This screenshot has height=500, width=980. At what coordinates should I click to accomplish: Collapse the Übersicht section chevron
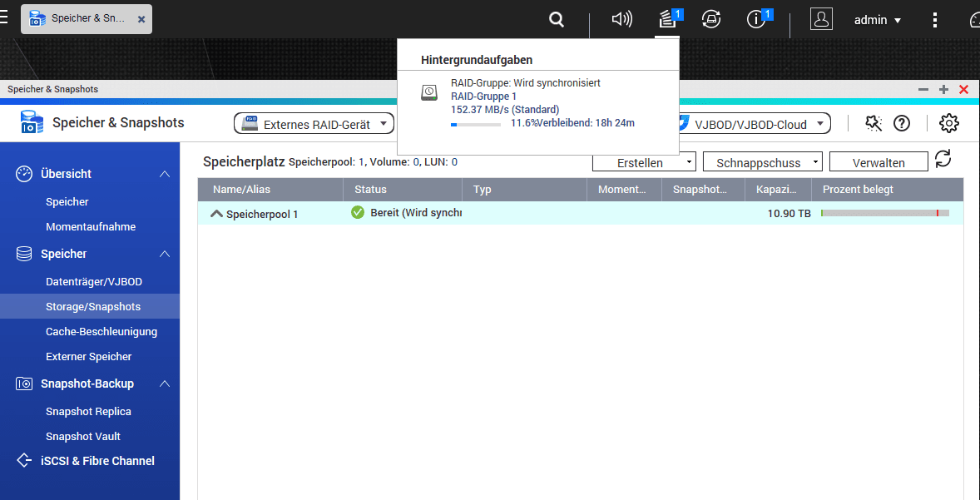point(165,174)
